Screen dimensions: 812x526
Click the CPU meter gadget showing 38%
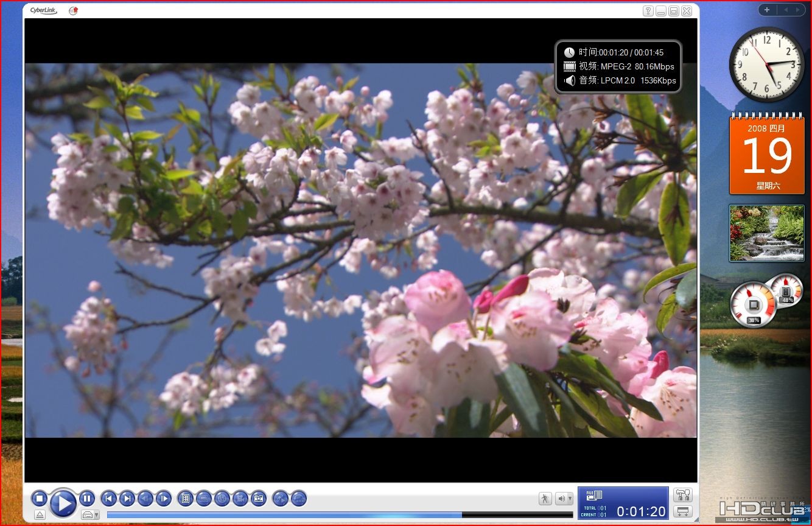point(754,304)
